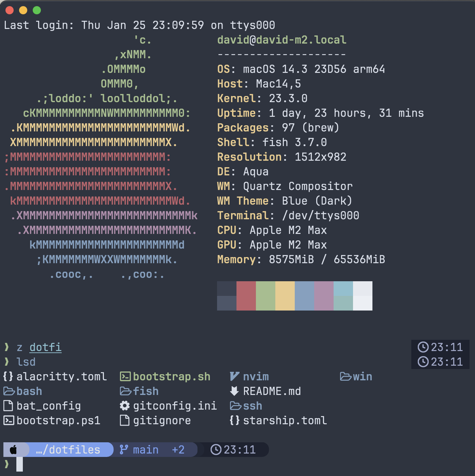This screenshot has height=476, width=475.
Task: Click the …/dotfiles path segment in the prompt
Action: [x=68, y=450]
